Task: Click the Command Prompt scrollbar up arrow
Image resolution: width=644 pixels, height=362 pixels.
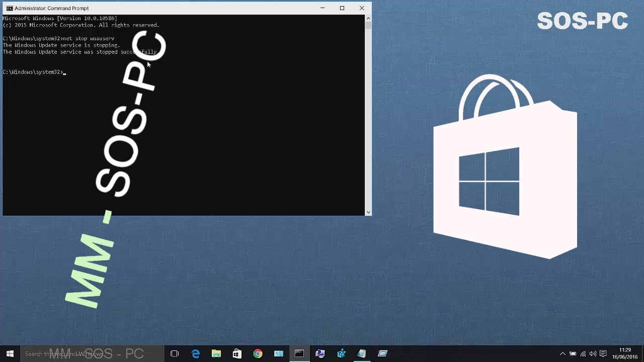Action: (368, 18)
